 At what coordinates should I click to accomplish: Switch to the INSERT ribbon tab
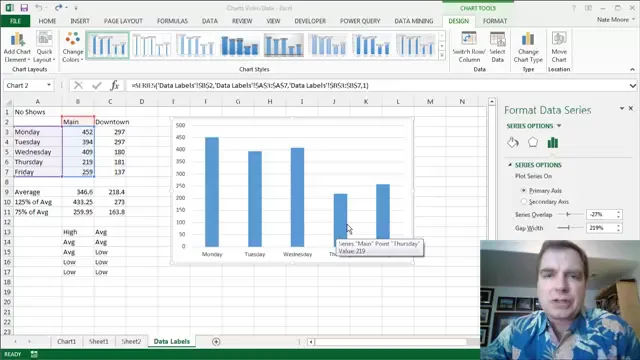[x=80, y=21]
